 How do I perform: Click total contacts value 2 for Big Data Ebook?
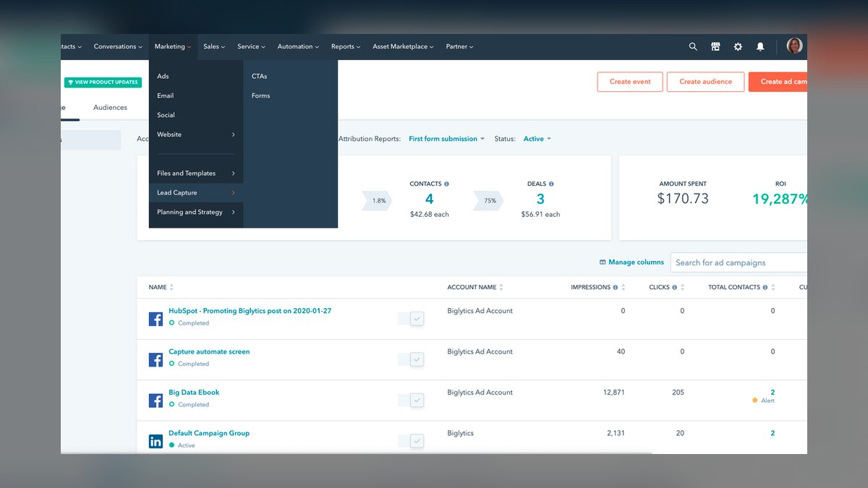(773, 393)
